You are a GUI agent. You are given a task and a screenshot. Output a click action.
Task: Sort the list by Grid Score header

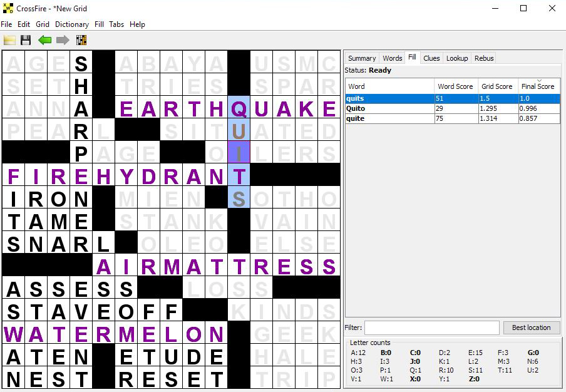coord(497,86)
